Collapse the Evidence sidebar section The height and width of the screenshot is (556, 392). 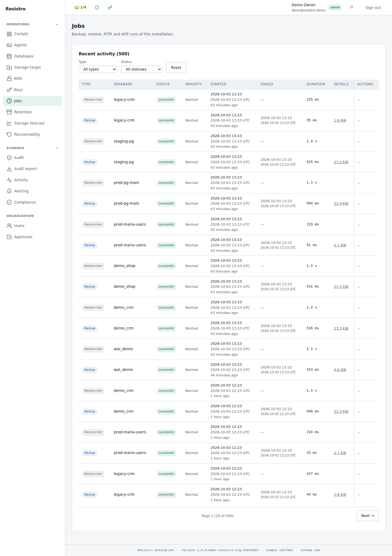click(57, 148)
